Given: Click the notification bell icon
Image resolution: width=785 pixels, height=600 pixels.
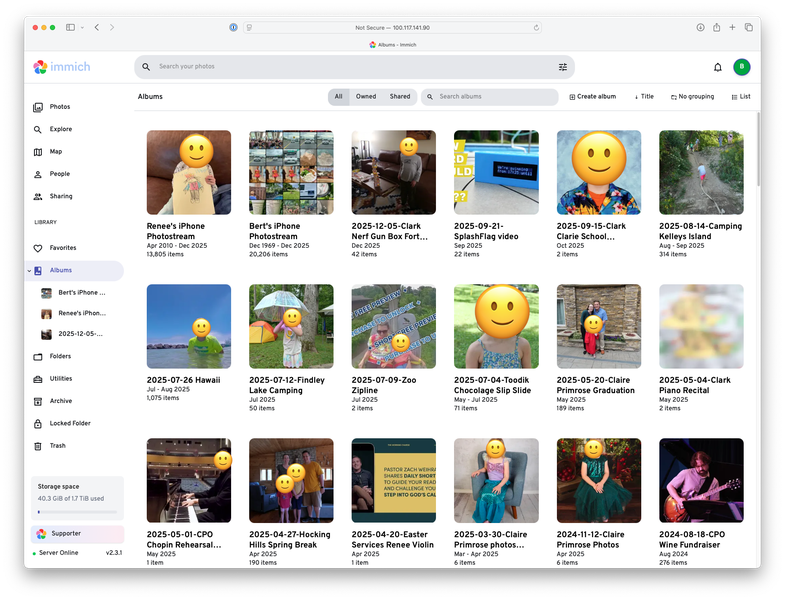Looking at the screenshot, I should (717, 67).
